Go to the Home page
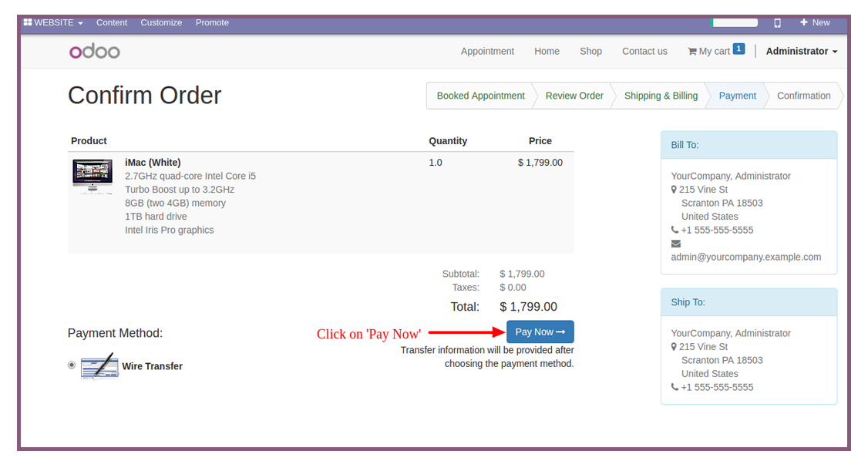Screen dimensions: 868x468 click(x=547, y=51)
